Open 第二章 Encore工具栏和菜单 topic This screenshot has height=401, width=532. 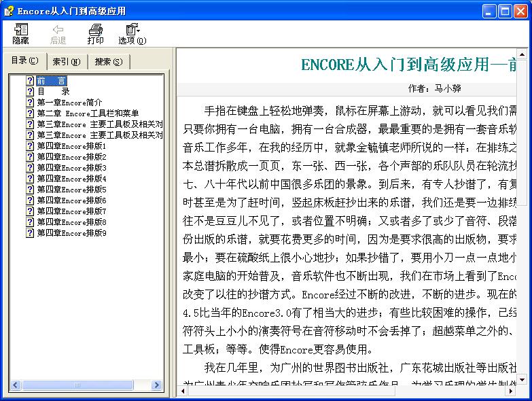(88, 114)
